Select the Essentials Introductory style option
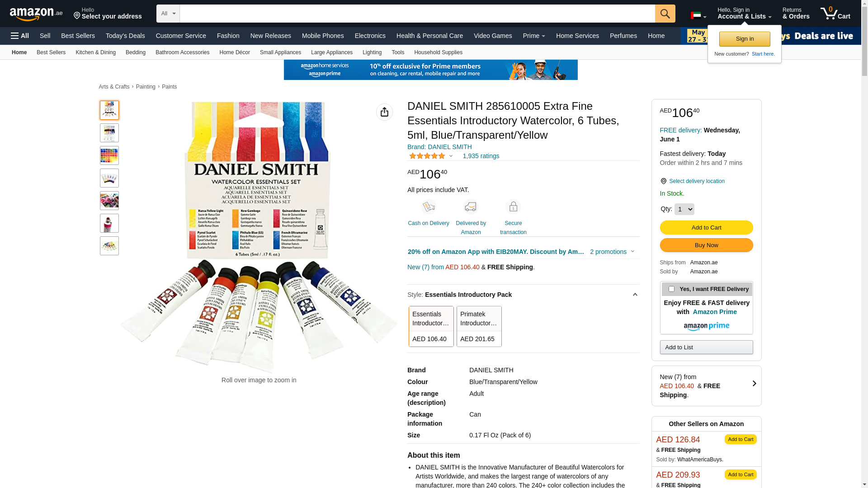The height and width of the screenshot is (488, 868). [431, 326]
